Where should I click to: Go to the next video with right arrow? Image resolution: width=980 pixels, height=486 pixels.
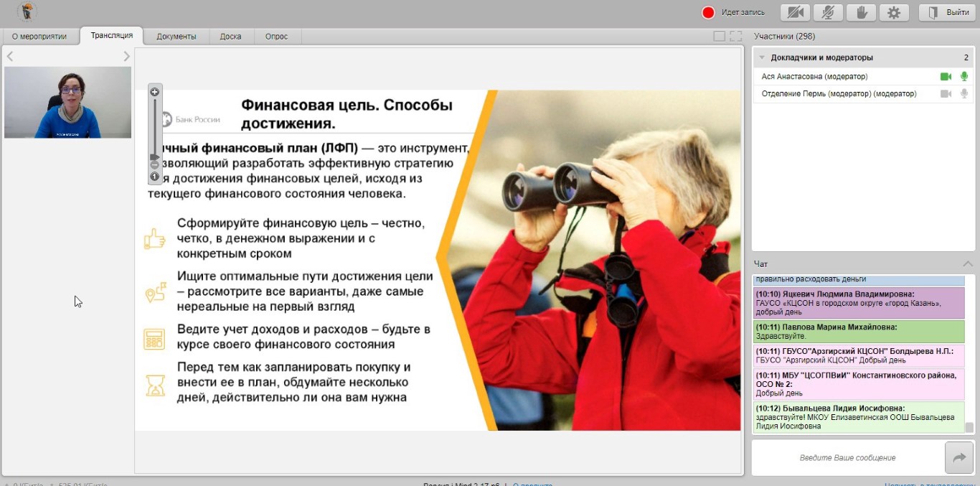(x=127, y=56)
